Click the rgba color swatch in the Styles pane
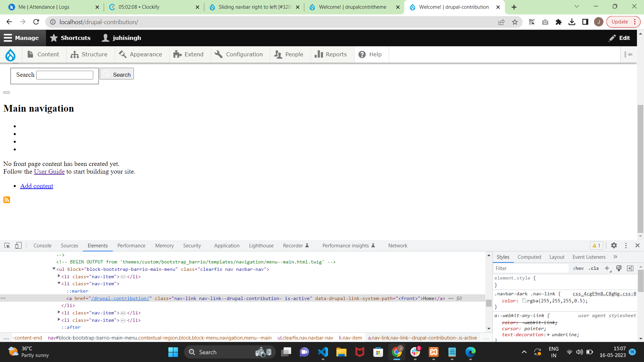Viewport: 644px width, 362px height. point(525,301)
